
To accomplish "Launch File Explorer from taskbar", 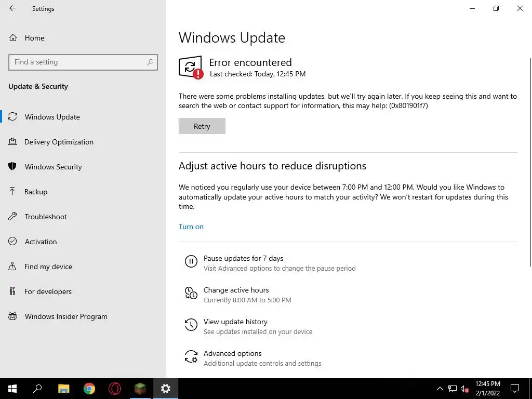I will pyautogui.click(x=63, y=389).
